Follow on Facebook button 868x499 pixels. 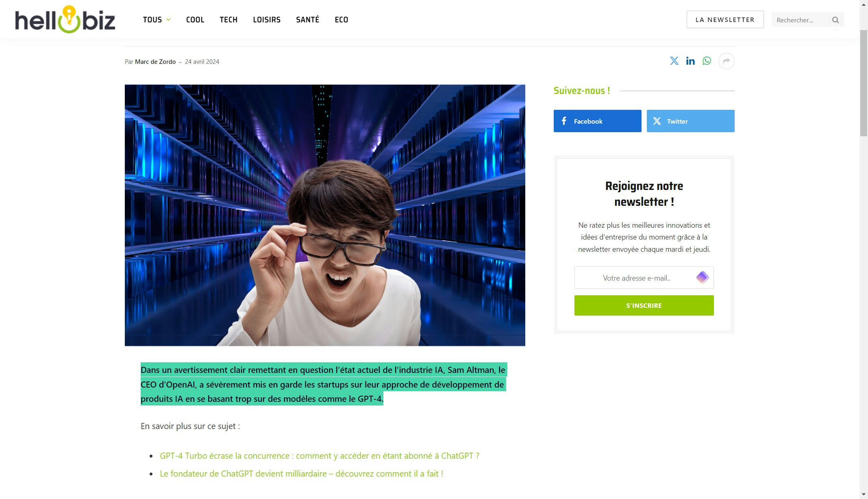click(597, 121)
